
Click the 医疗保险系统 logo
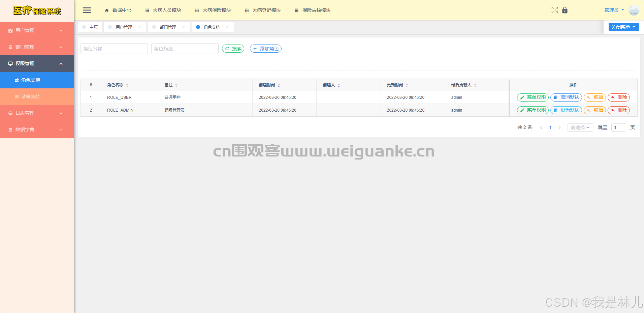point(37,10)
